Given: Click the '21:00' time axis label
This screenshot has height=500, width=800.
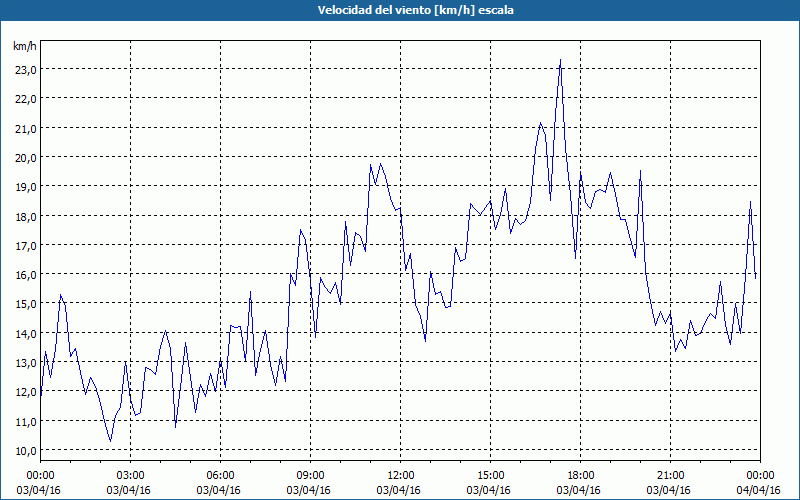Looking at the screenshot, I should [670, 476].
